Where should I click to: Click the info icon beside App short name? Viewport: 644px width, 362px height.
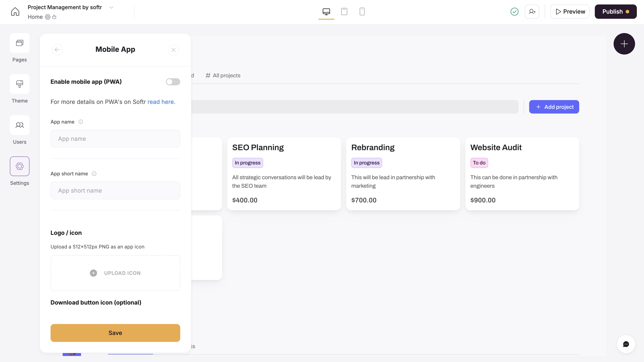(94, 174)
